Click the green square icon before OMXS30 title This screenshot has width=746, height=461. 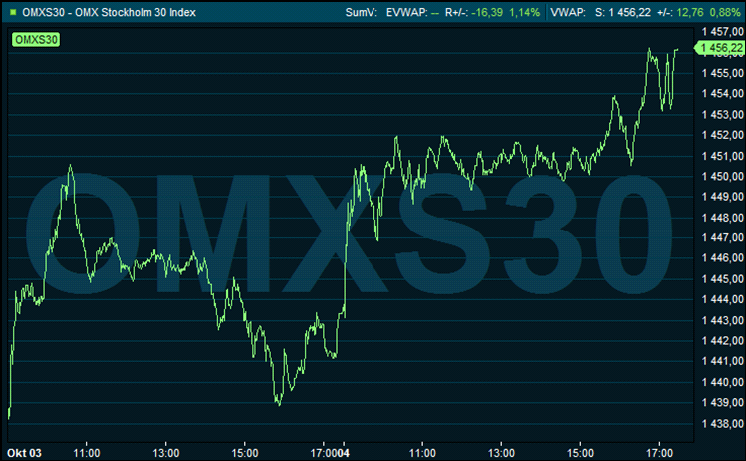pyautogui.click(x=13, y=12)
